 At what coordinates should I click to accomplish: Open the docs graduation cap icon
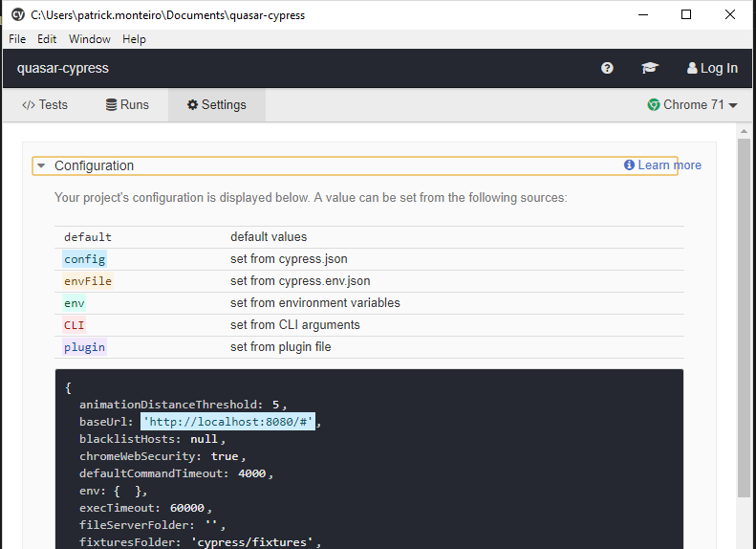click(x=650, y=68)
